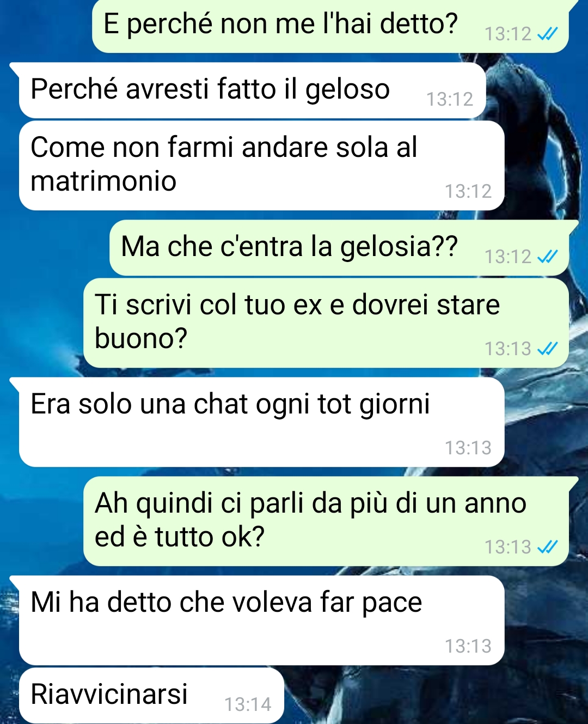Tap the 'Riavvicinarsi' message bubble
The width and height of the screenshot is (588, 724).
pos(151,696)
